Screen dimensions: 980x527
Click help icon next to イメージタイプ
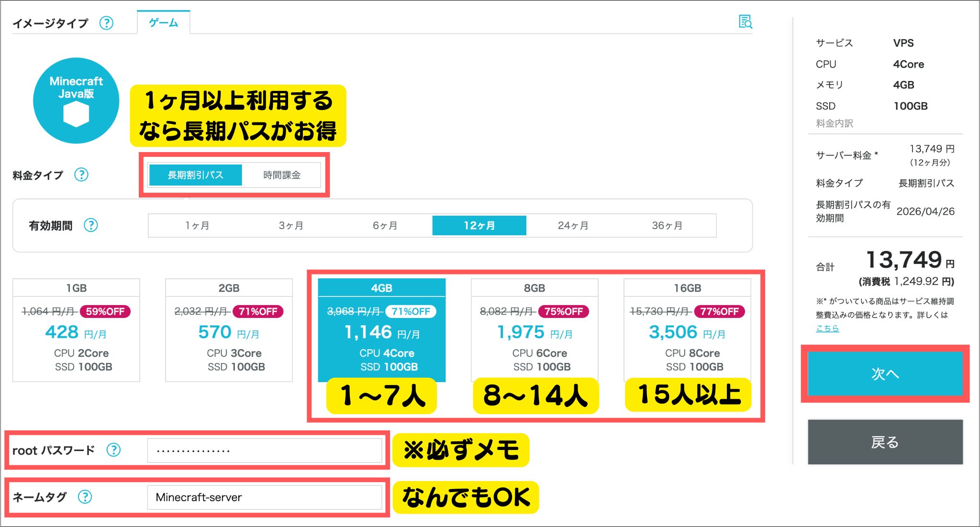[x=106, y=23]
